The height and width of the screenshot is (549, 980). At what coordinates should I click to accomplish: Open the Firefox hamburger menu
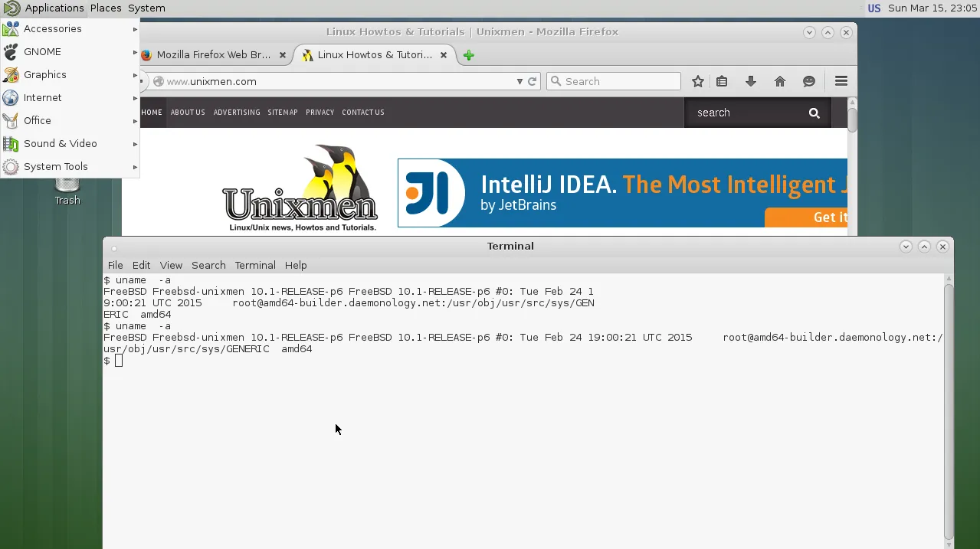click(841, 81)
